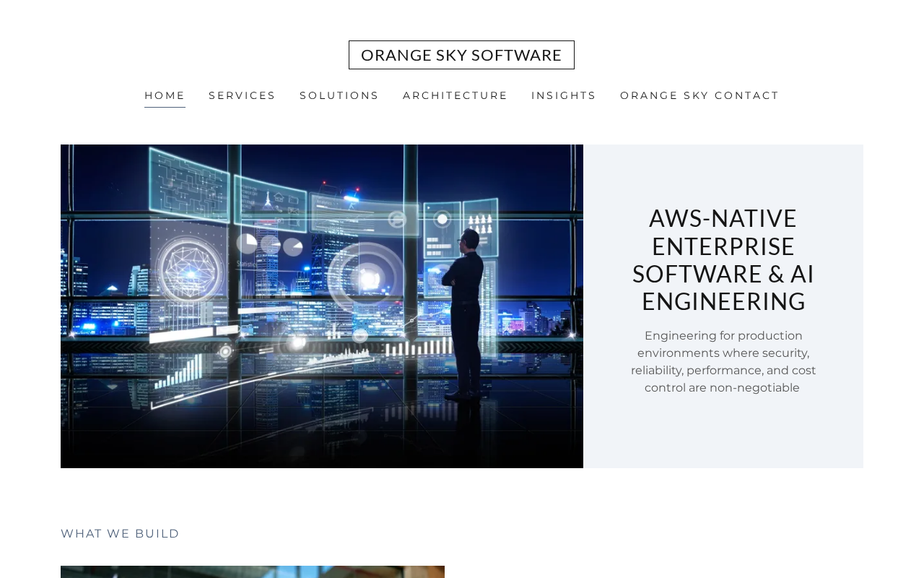Click the partially visible image below What We Build
Screen dimensions: 924x578
253,571
